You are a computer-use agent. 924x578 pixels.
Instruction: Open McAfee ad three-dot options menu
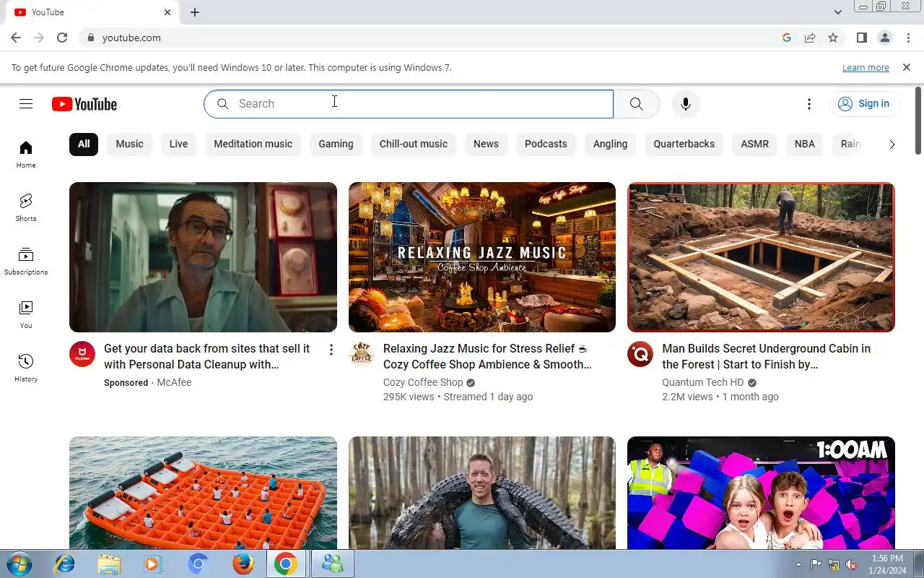[x=331, y=350]
